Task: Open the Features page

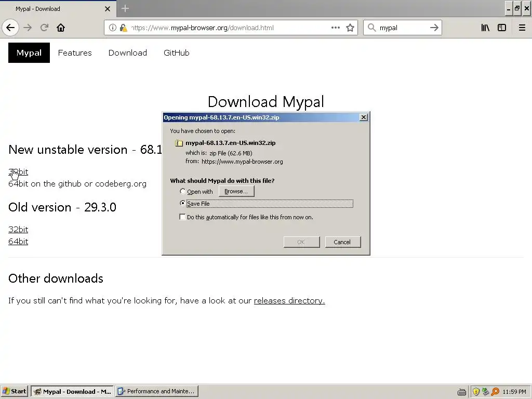Action: click(x=75, y=52)
